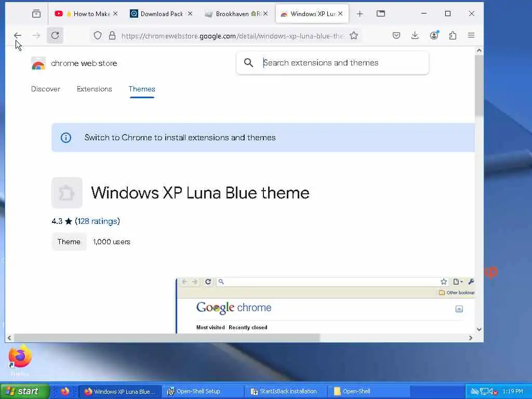Click the theme placeholder icon next to title
Screen dimensions: 532x399
click(x=67, y=193)
